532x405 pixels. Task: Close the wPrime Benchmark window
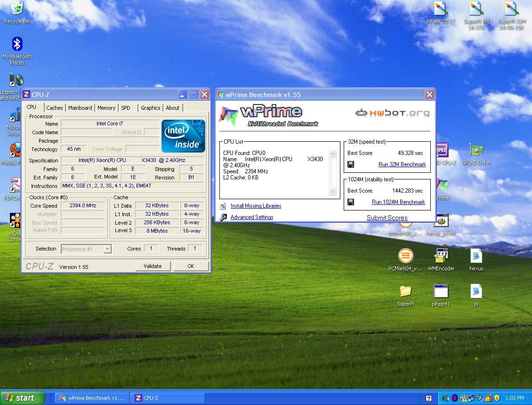[x=429, y=94]
